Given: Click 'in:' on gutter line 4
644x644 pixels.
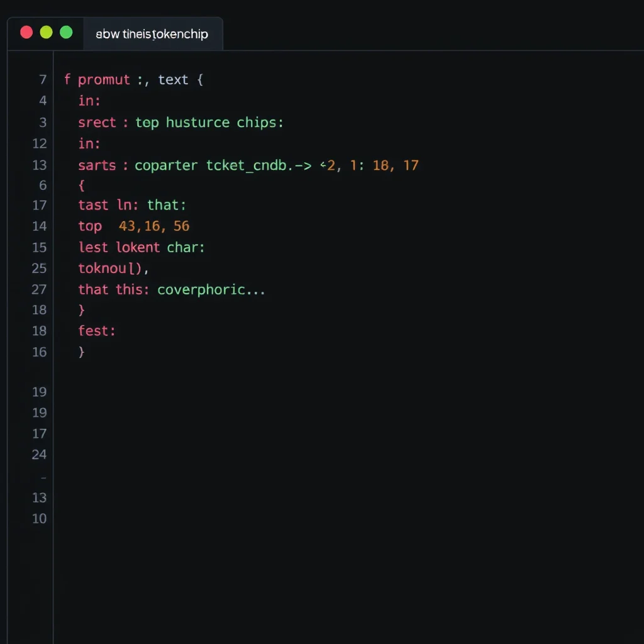Looking at the screenshot, I should click(x=89, y=101).
